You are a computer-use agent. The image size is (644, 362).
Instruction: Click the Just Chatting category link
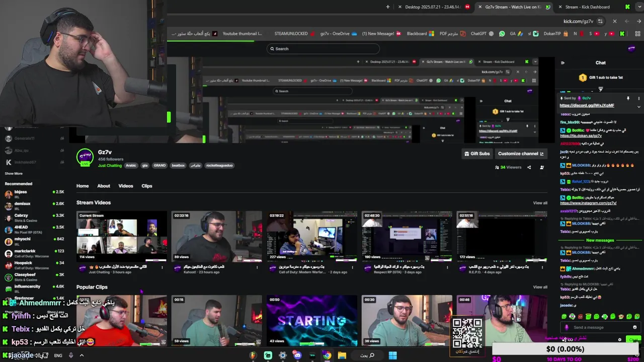pos(110,165)
